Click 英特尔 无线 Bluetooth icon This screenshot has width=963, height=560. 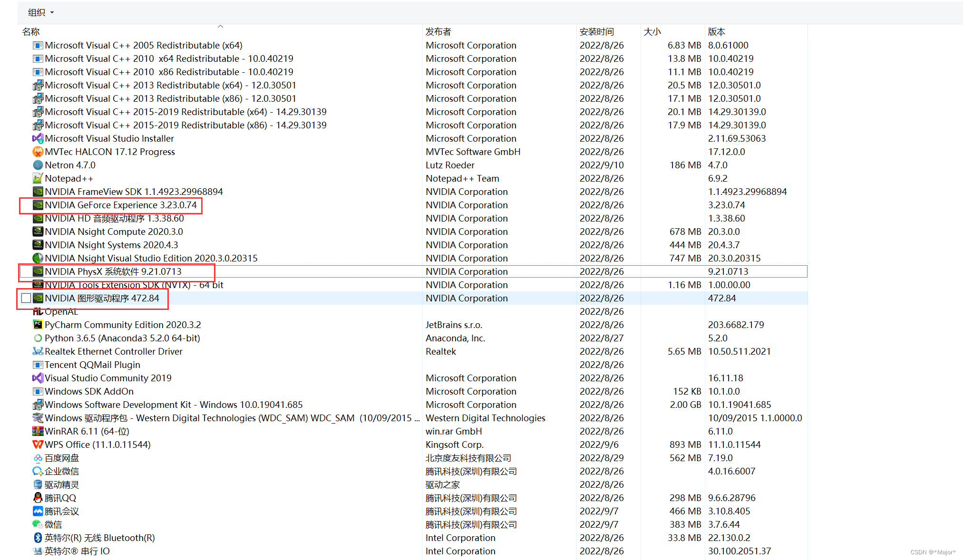38,538
